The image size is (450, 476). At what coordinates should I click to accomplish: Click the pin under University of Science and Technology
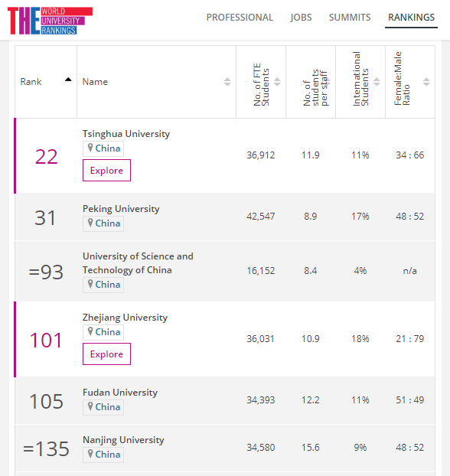click(90, 284)
